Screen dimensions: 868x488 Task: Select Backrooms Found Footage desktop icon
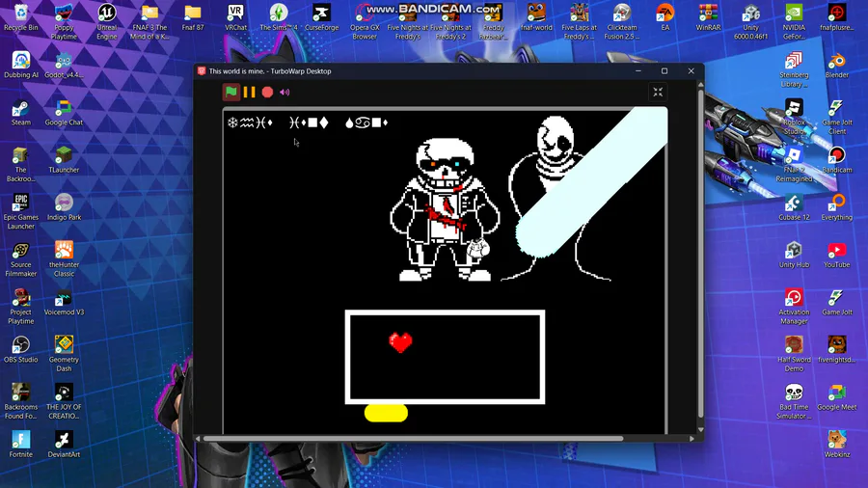(x=21, y=402)
